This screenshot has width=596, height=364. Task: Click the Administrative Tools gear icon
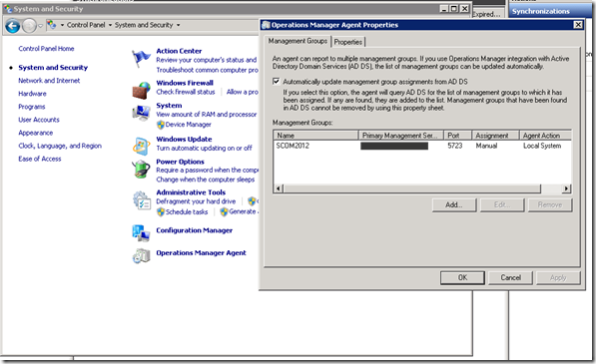pos(142,200)
